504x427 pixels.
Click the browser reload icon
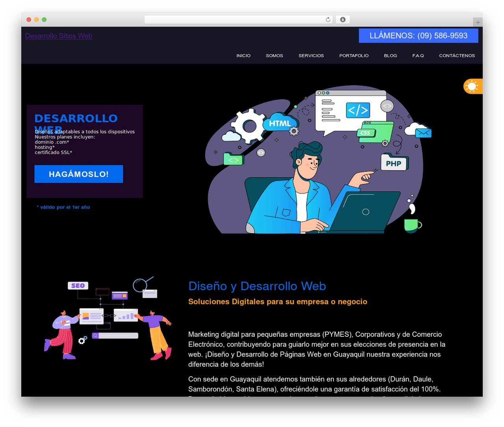click(328, 20)
